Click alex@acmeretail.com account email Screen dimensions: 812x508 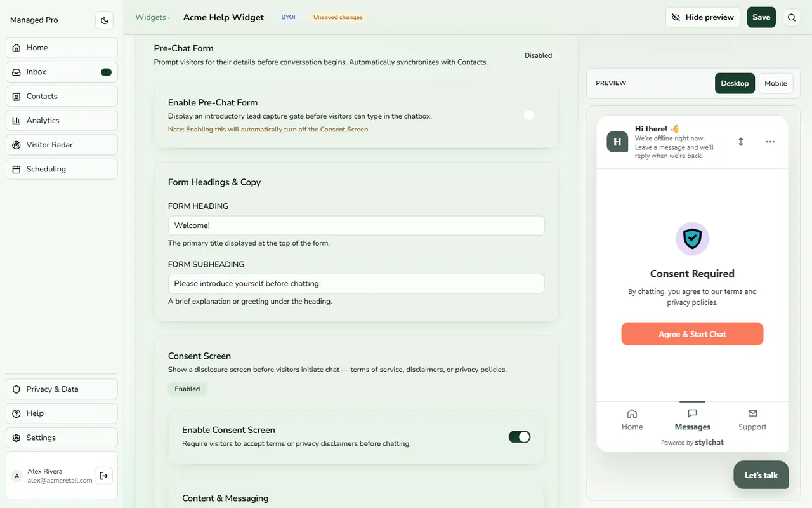click(x=60, y=480)
